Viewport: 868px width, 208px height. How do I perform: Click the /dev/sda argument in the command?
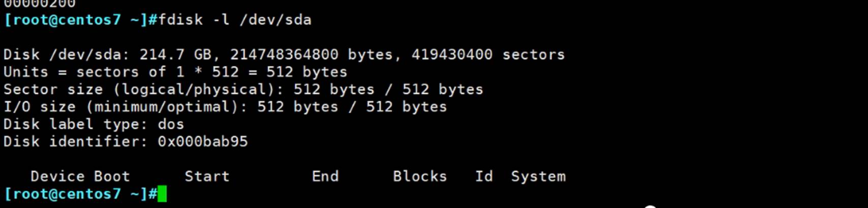click(x=275, y=20)
